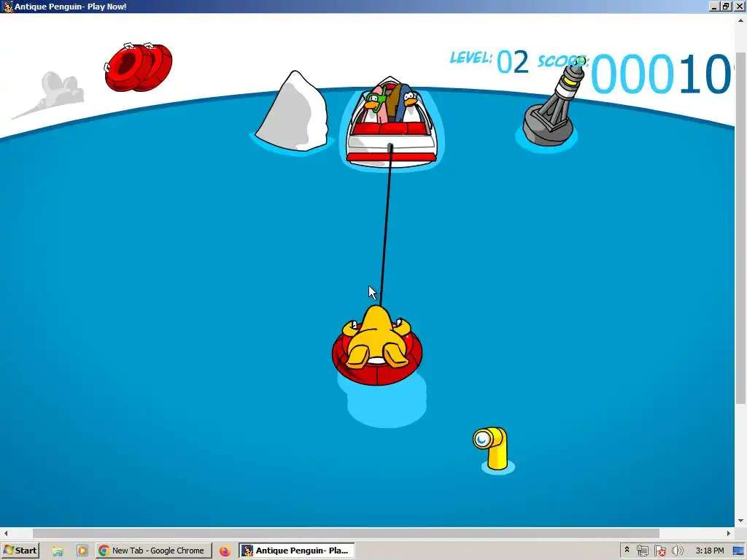Viewport: 747px width, 560px height.
Task: Click the 3:18 PM clock
Action: (709, 551)
